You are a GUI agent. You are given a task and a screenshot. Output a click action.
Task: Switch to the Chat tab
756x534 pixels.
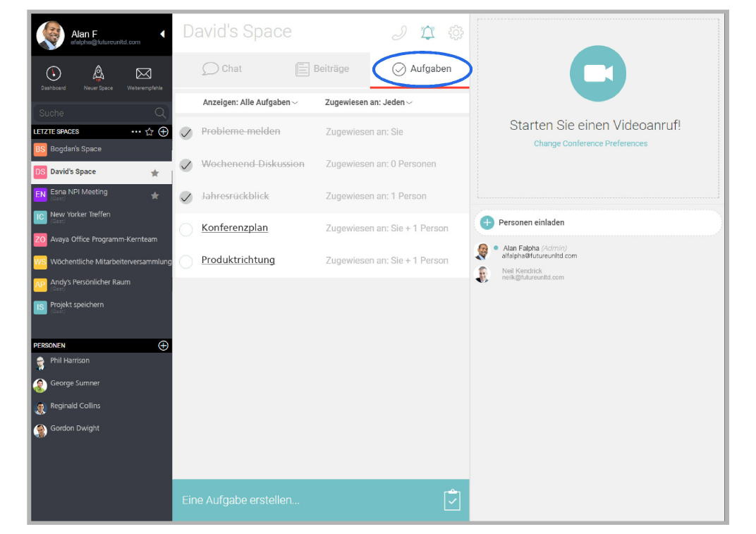click(x=222, y=69)
